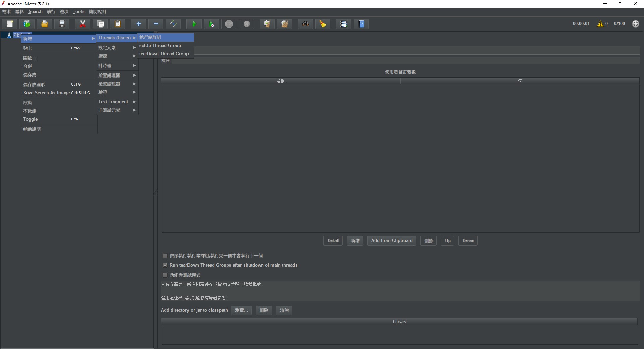The height and width of the screenshot is (349, 644).
Task: Expand the 前置處理器 submenu
Action: coord(117,76)
